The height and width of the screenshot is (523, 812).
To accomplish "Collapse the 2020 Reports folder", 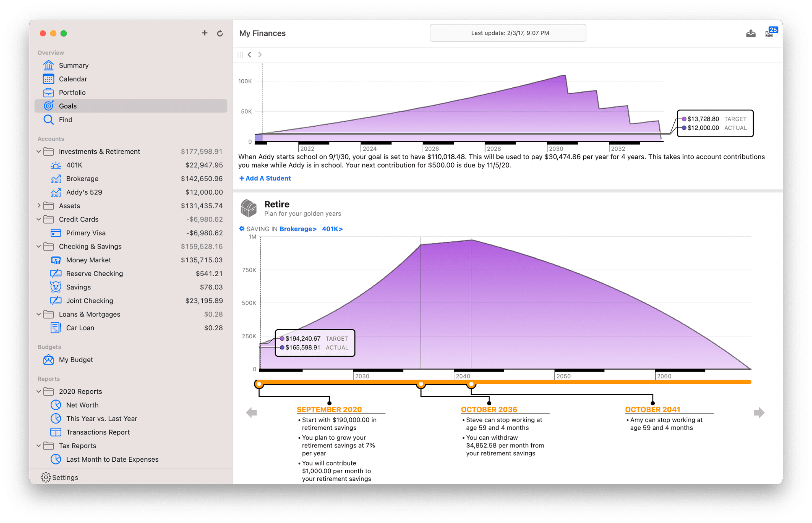I will [39, 391].
